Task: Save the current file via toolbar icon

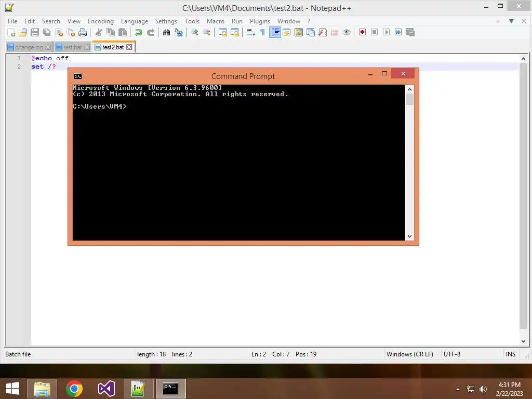Action: (x=35, y=32)
